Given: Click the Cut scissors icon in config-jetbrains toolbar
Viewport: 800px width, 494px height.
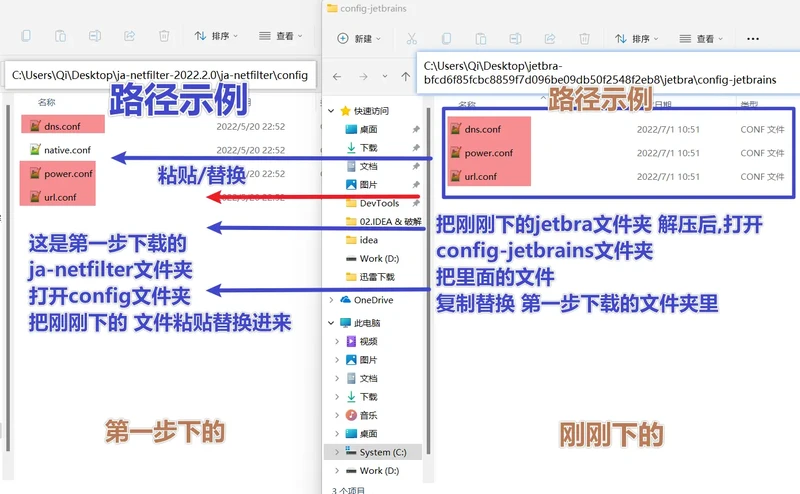Looking at the screenshot, I should (x=410, y=39).
